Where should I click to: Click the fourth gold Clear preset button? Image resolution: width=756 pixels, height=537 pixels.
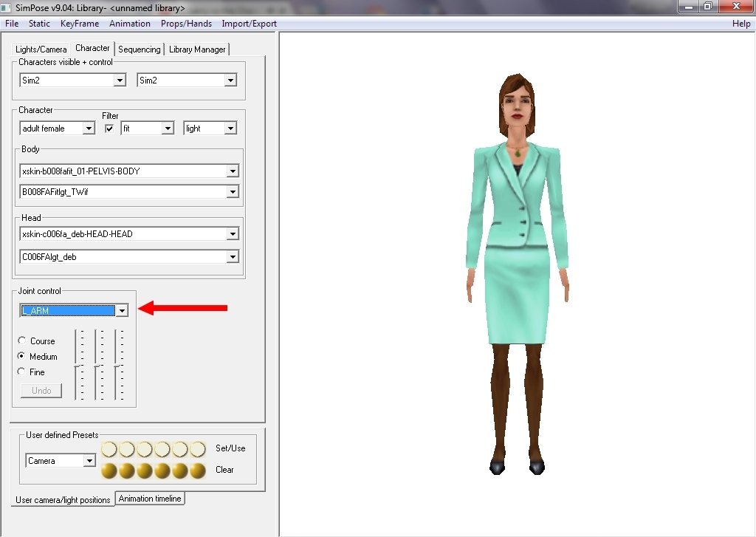pos(162,471)
